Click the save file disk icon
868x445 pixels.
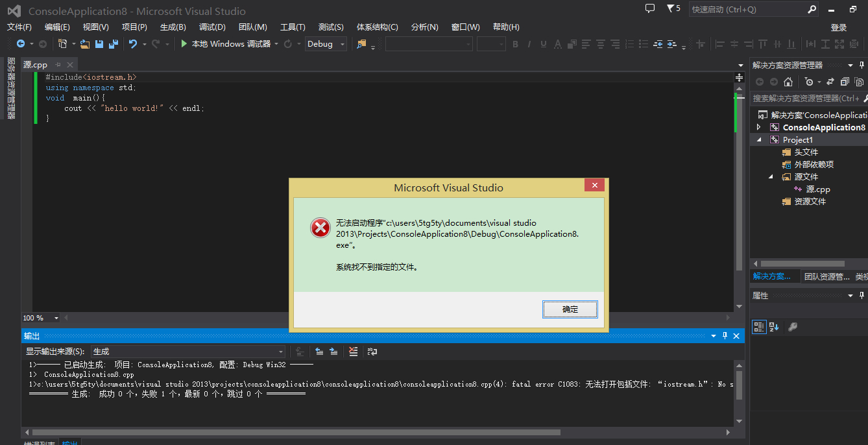coord(99,44)
